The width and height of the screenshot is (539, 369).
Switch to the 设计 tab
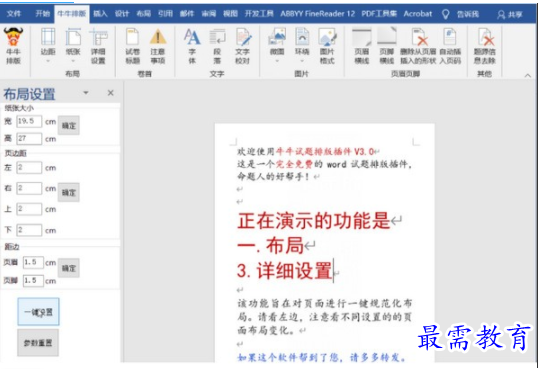pos(122,14)
